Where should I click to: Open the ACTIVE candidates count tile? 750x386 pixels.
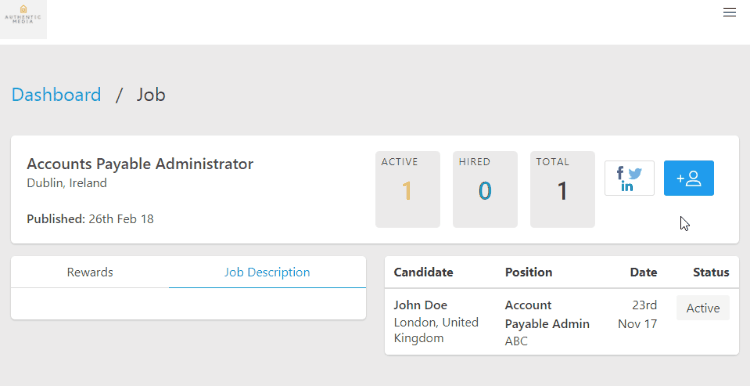click(x=408, y=189)
